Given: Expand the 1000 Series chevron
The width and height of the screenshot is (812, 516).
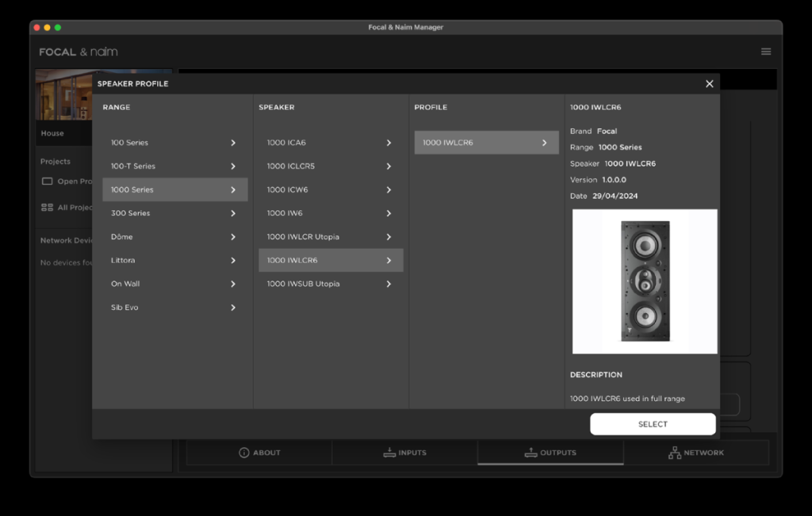Looking at the screenshot, I should coord(233,189).
